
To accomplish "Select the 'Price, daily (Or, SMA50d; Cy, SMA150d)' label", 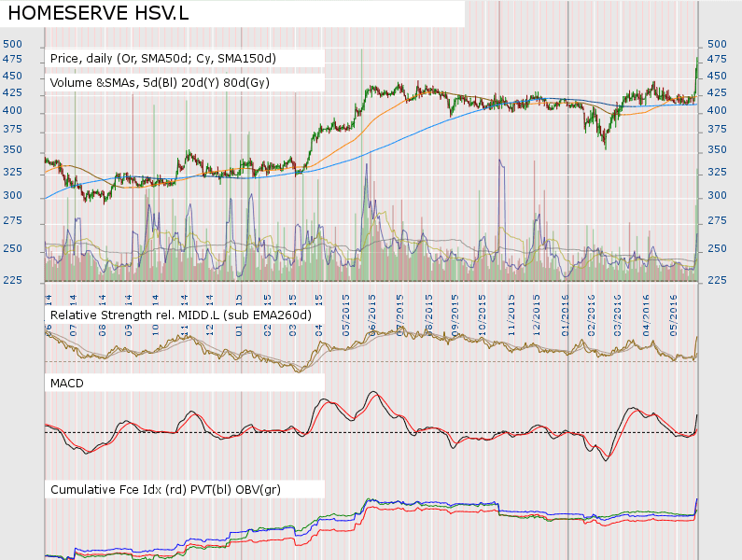I will point(162,59).
